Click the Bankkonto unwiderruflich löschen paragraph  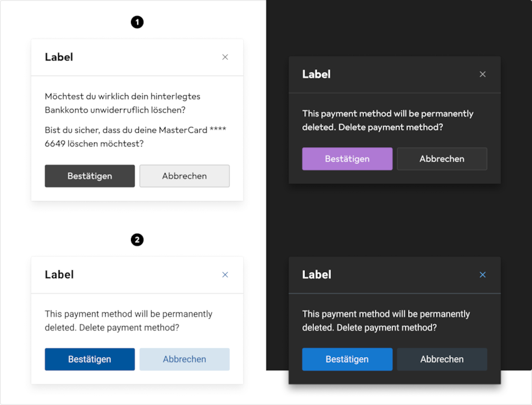click(123, 103)
